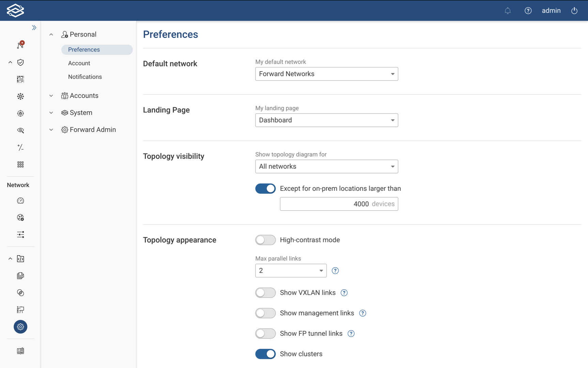Click the Accounts section heading
Screen dimensions: 588x368
click(84, 96)
